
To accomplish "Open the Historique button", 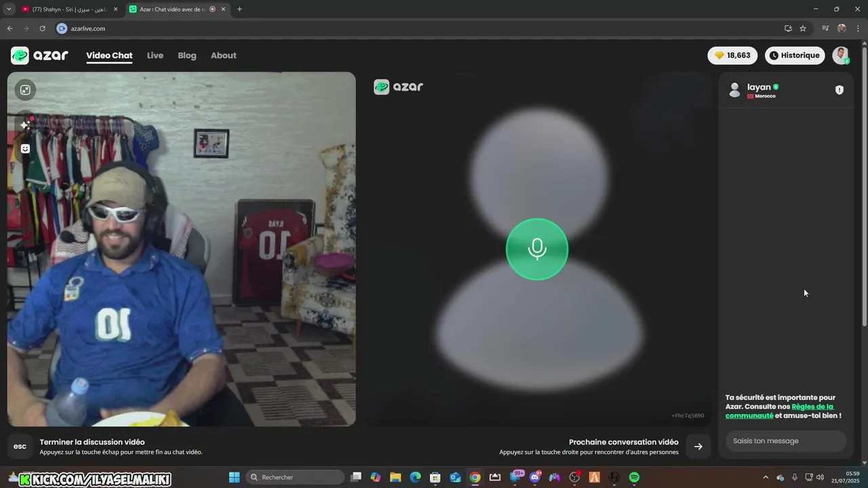I will (795, 56).
